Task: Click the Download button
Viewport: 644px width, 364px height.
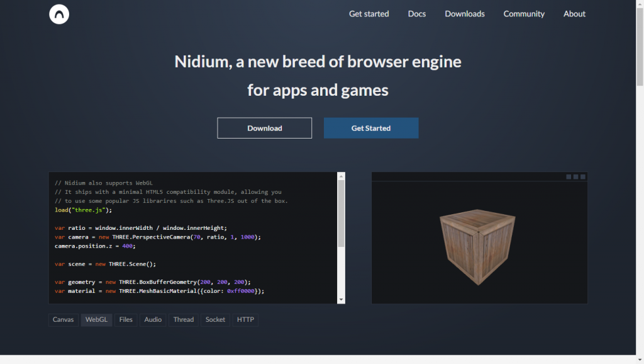Action: pyautogui.click(x=265, y=128)
